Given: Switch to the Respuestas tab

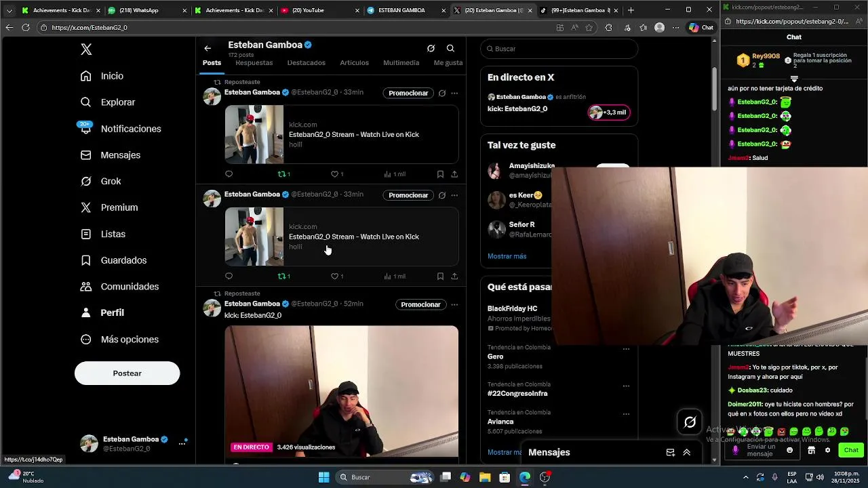Looking at the screenshot, I should point(254,62).
